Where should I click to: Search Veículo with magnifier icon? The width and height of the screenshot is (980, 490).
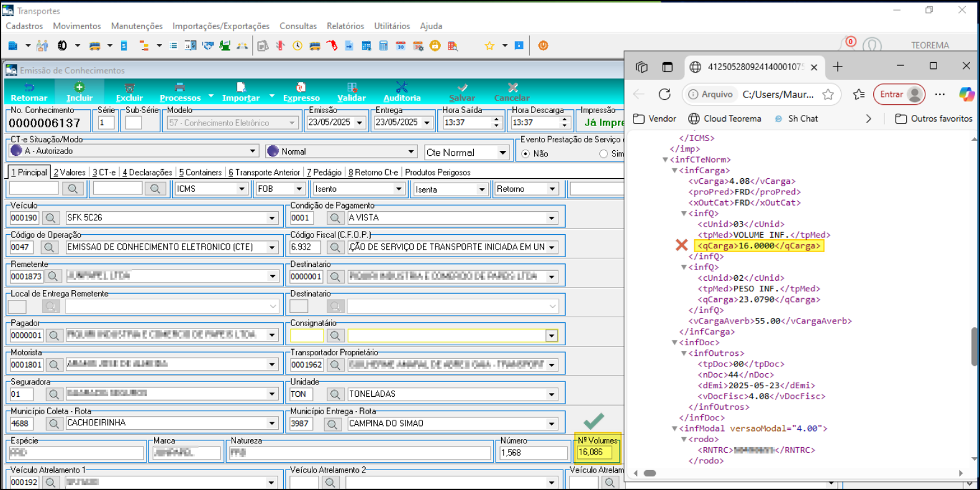[x=51, y=218]
